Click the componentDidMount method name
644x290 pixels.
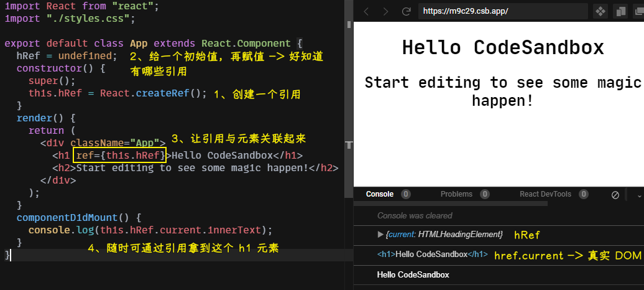pos(67,217)
